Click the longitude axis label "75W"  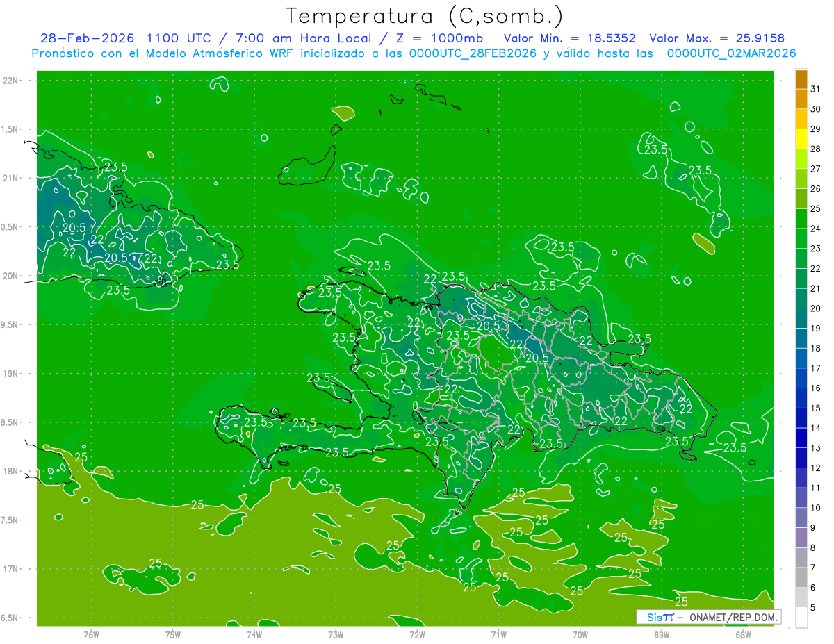click(x=173, y=635)
